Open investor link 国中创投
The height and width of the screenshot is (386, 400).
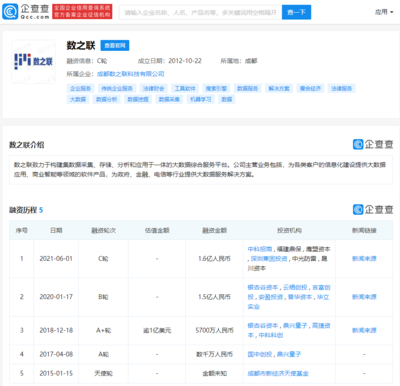tap(260, 354)
